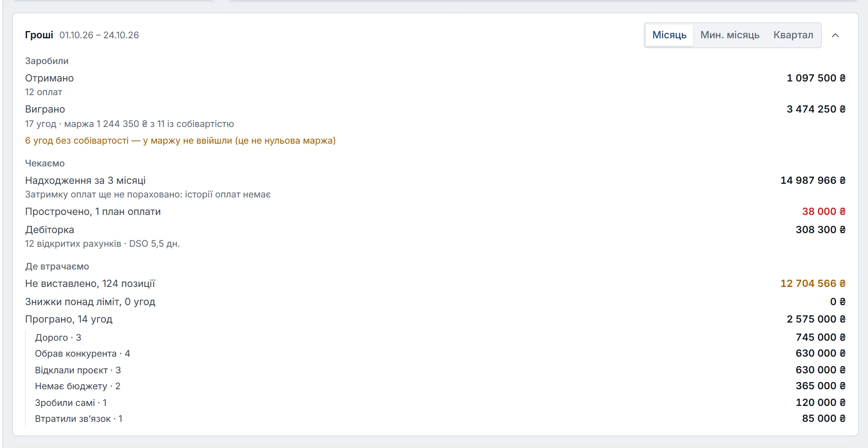Viewport: 868px width, 448px height.
Task: Click the Дорого · 3 loss reason
Action: pyautogui.click(x=58, y=338)
